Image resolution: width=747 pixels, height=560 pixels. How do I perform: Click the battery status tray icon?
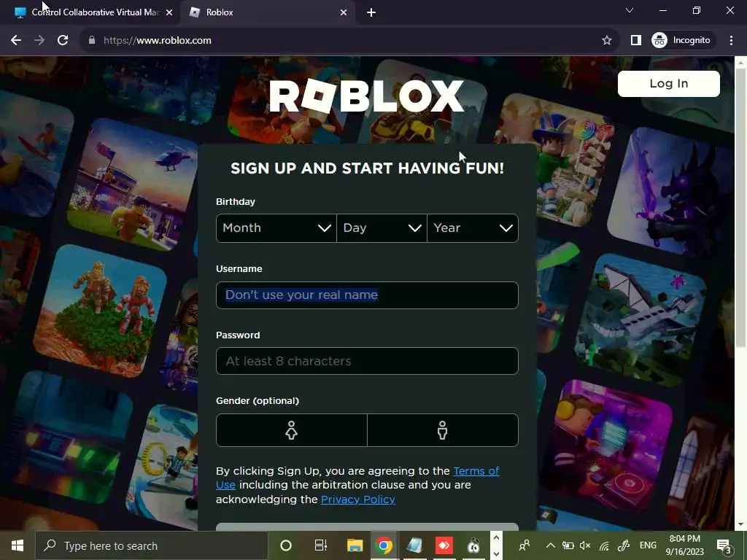(x=568, y=545)
